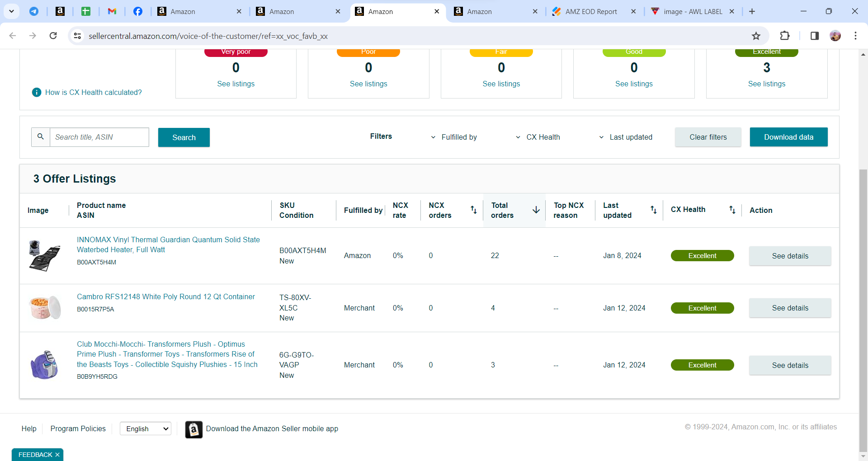
Task: Open a new browser tab
Action: [x=752, y=11]
